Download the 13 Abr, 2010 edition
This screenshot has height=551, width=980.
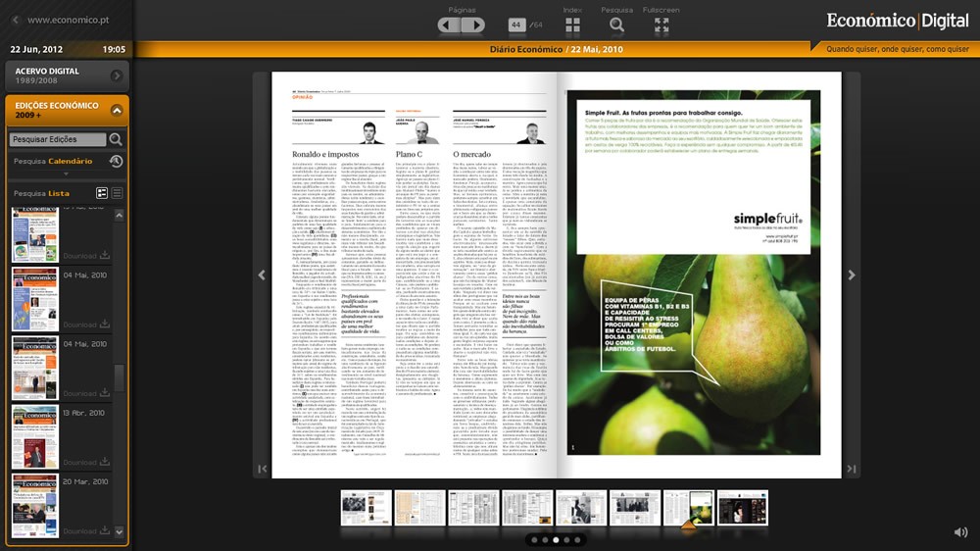coord(86,462)
